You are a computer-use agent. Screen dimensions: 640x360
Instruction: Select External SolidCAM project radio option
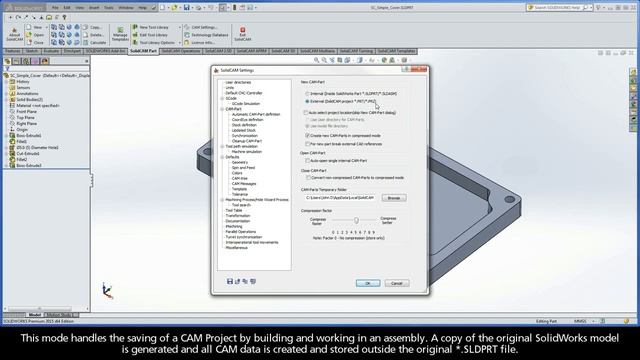coord(307,101)
